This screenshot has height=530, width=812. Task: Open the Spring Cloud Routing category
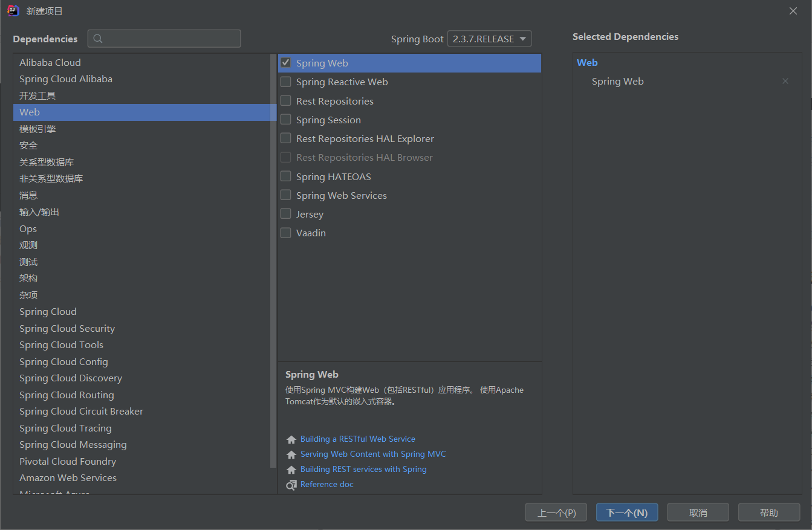pos(141,395)
